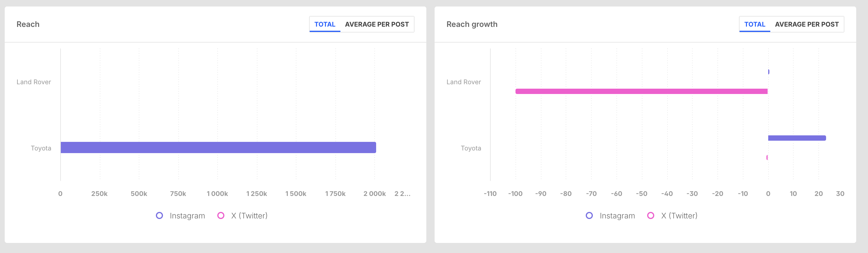Image resolution: width=868 pixels, height=253 pixels.
Task: Click Instagram legend text in Reach chart
Action: coord(187,215)
